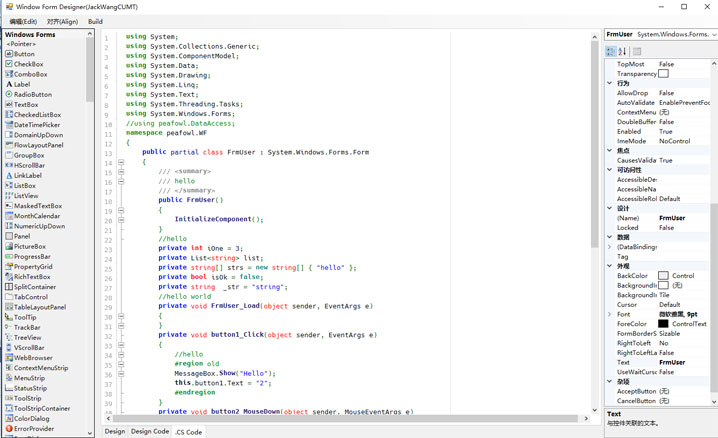Click the code editor vertical scrollbar
The width and height of the screenshot is (718, 438).
tap(594, 144)
